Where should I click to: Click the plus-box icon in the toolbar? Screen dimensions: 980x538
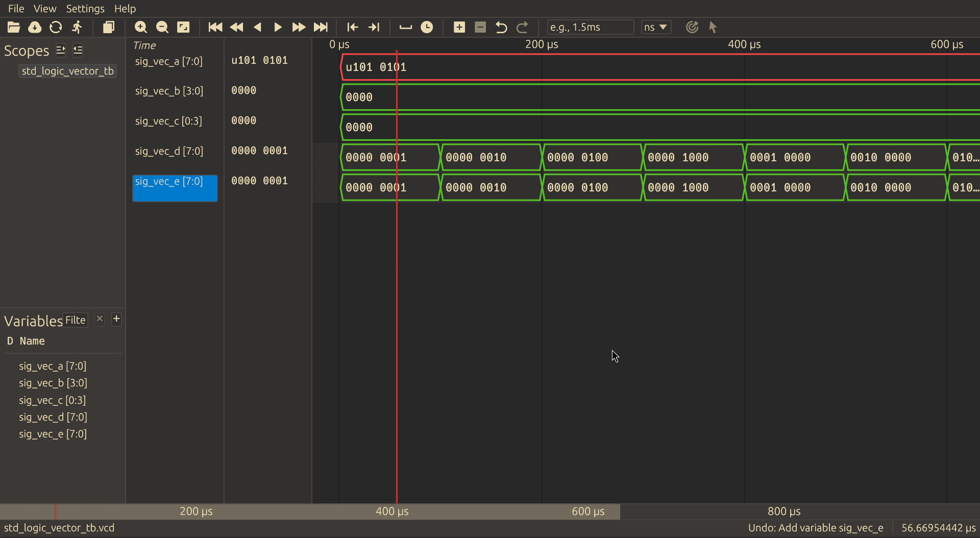(459, 27)
